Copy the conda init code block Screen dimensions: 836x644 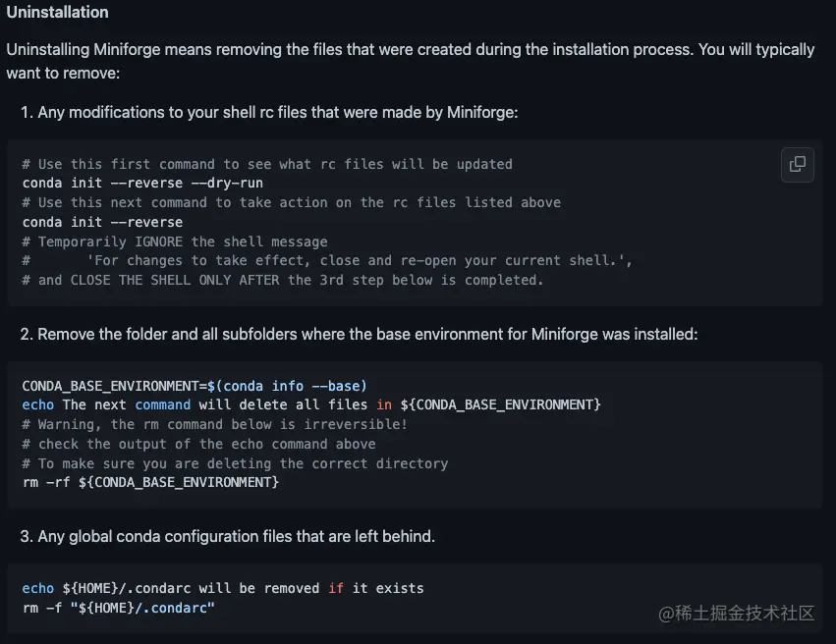pos(798,164)
